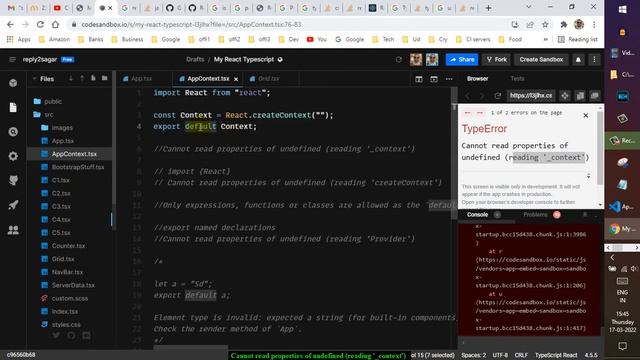Click the sandbox refresh icon near avatars
This screenshot has width=640, height=360.
399,60
